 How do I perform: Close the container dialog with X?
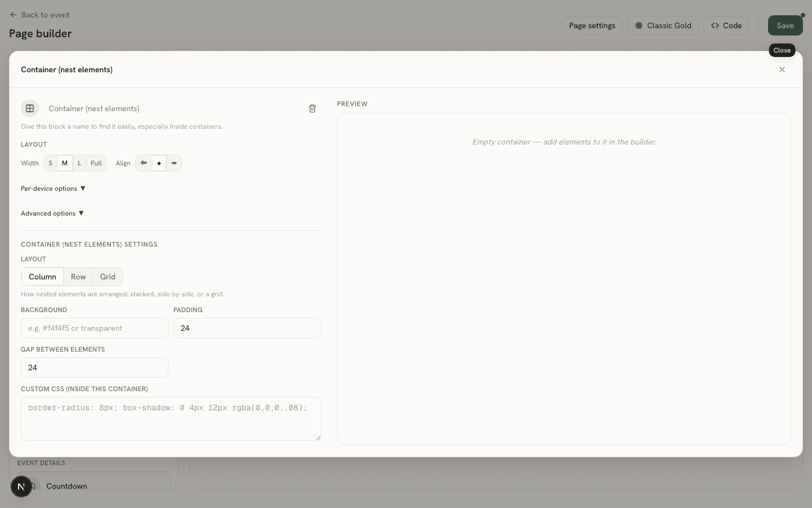pyautogui.click(x=782, y=69)
